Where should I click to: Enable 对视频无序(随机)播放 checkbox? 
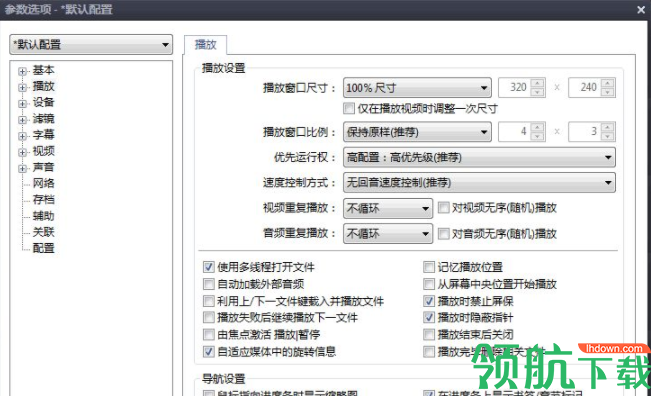click(444, 208)
